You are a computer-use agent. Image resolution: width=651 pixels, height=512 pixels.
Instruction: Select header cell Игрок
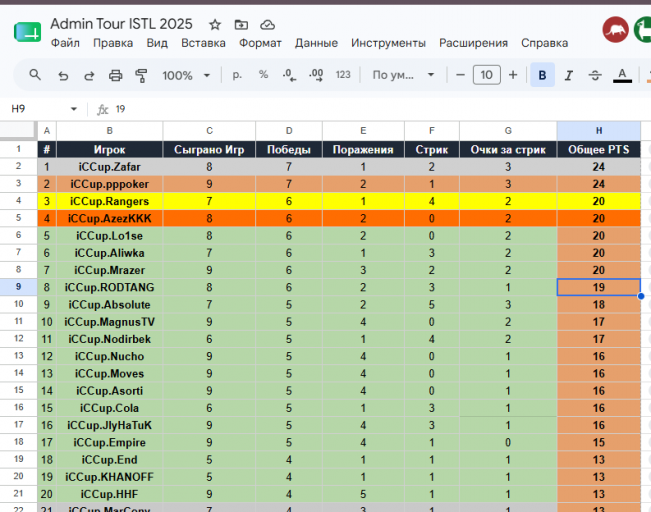tap(110, 149)
